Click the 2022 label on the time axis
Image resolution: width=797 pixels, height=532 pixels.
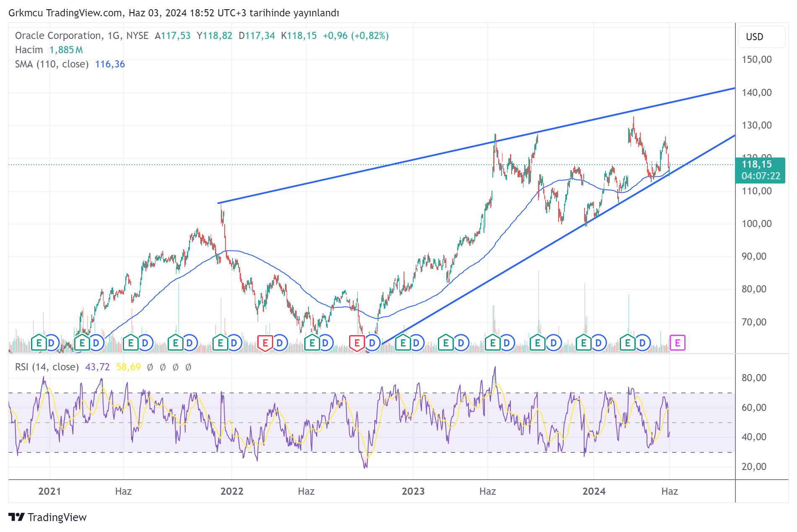[232, 491]
